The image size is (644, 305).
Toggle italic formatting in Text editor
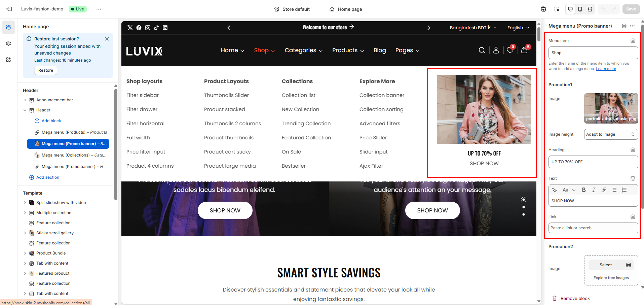click(x=594, y=190)
